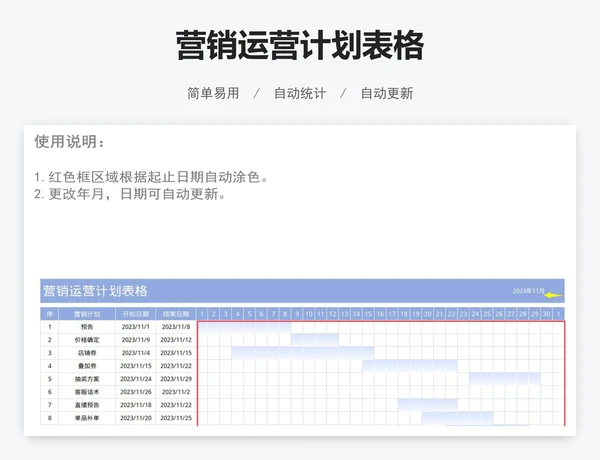Click start date 2023/11/9 cell

[x=135, y=340]
